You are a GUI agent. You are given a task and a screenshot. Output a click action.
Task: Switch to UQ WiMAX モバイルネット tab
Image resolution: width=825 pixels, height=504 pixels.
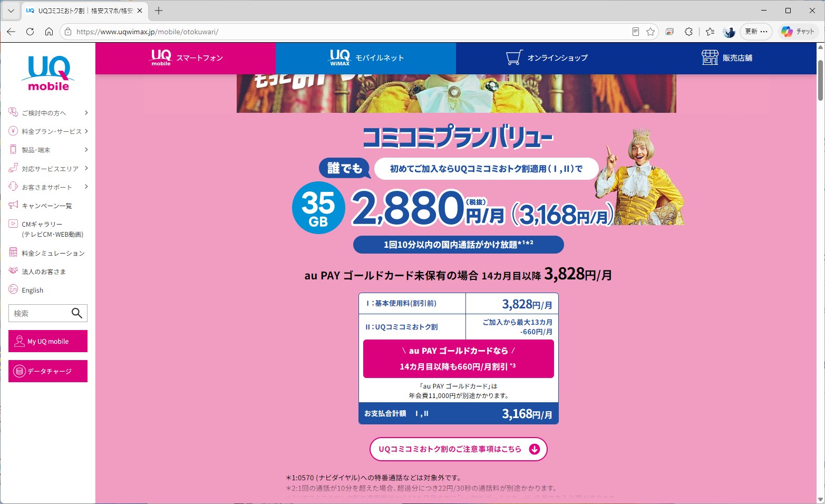click(x=366, y=58)
